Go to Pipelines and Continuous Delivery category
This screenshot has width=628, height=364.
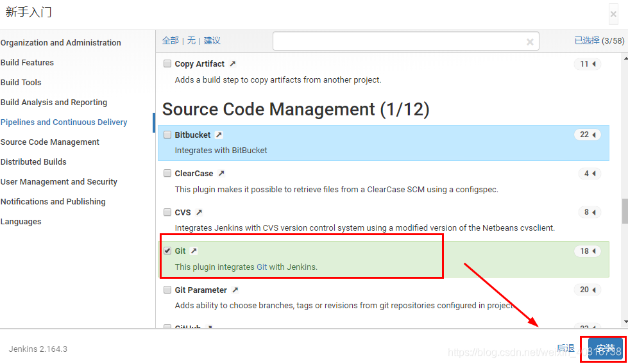(x=64, y=122)
